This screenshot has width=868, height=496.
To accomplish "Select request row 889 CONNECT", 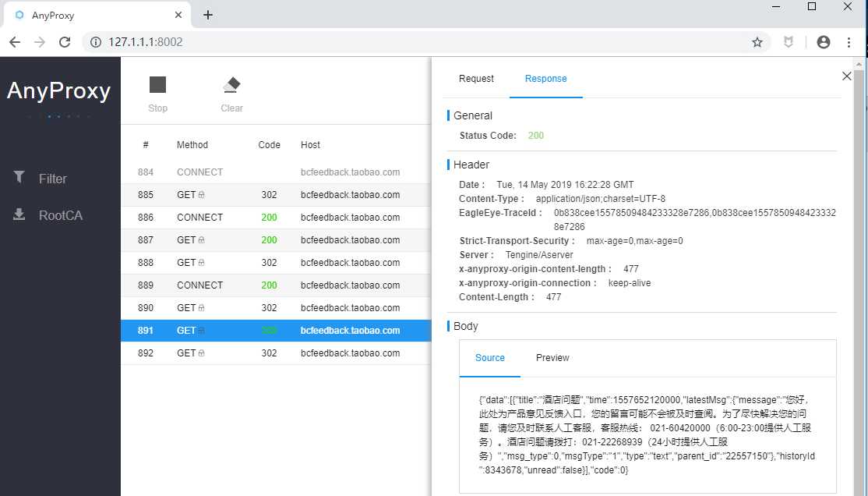I will click(x=276, y=285).
